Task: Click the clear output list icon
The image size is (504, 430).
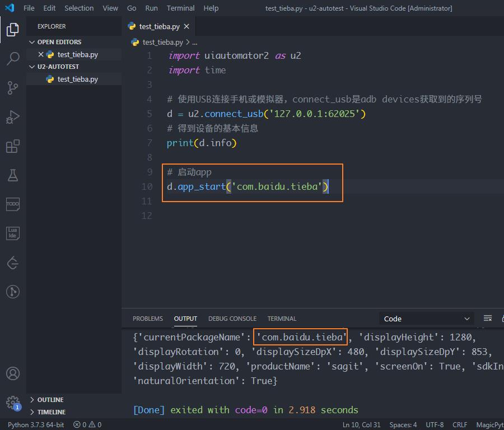Action: 488,318
